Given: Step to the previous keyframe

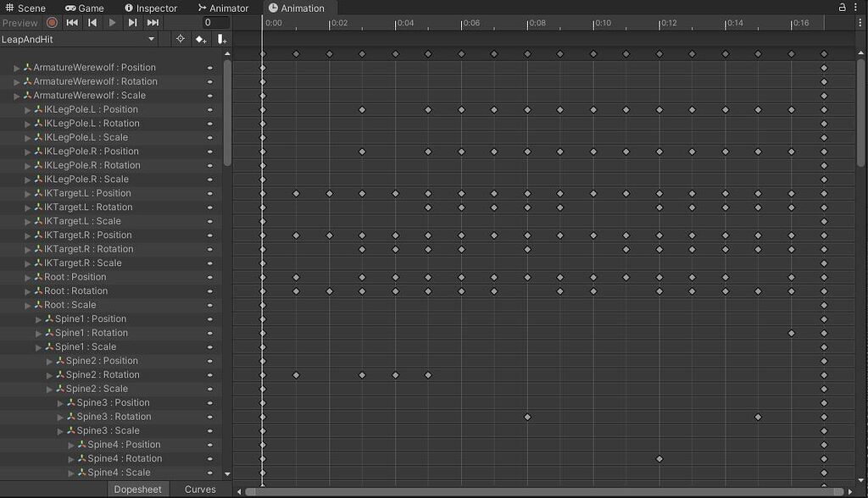Looking at the screenshot, I should tap(92, 23).
